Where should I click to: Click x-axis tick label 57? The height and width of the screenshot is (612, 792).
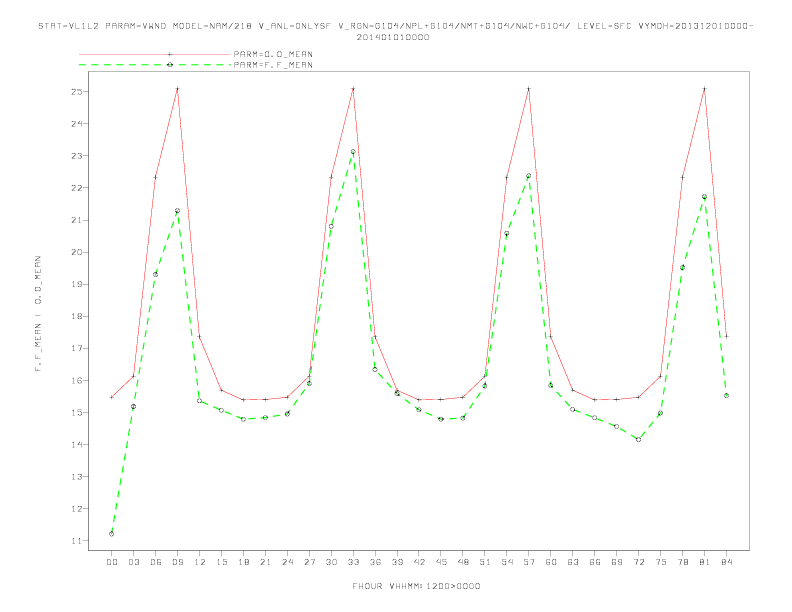(x=529, y=562)
